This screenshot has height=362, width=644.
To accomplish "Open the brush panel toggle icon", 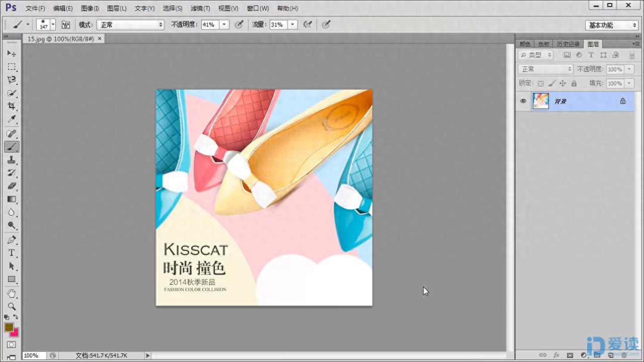I will tap(66, 25).
